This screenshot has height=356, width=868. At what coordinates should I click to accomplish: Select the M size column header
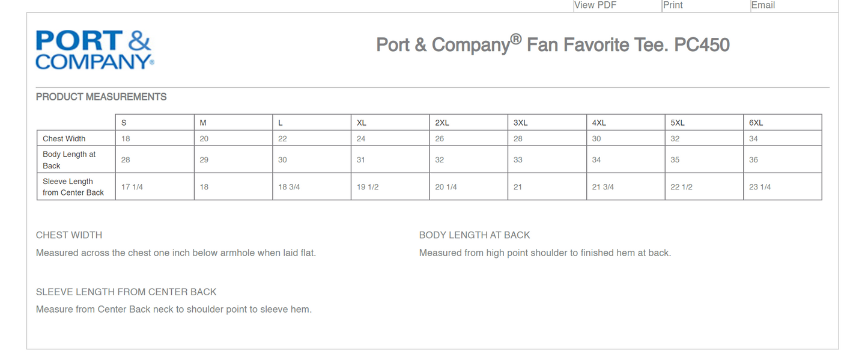203,123
